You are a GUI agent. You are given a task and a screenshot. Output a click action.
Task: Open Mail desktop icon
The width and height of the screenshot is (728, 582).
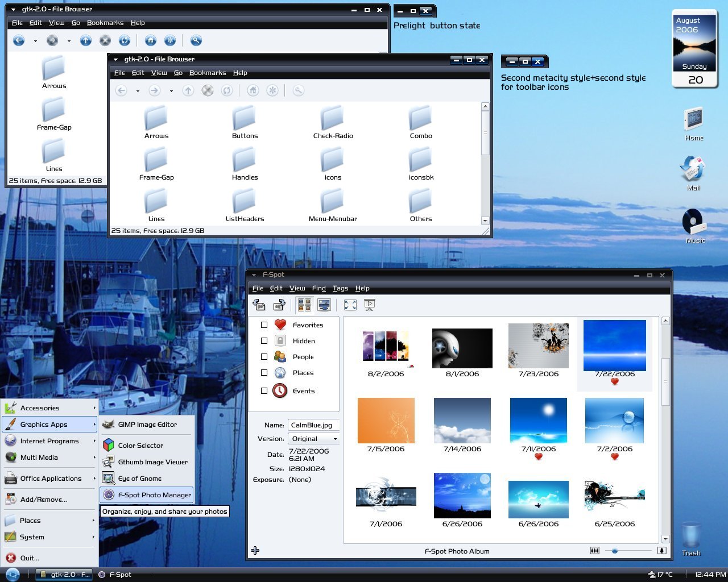point(693,173)
